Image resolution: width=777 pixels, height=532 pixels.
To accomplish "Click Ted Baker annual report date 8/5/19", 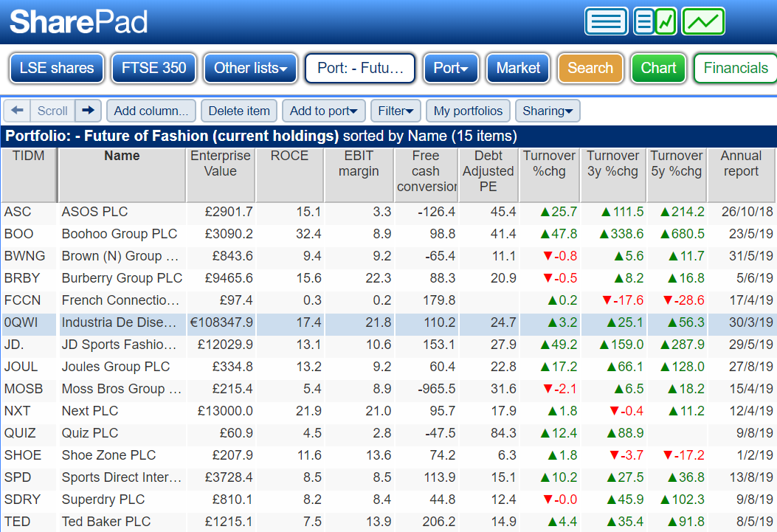I will click(x=755, y=522).
